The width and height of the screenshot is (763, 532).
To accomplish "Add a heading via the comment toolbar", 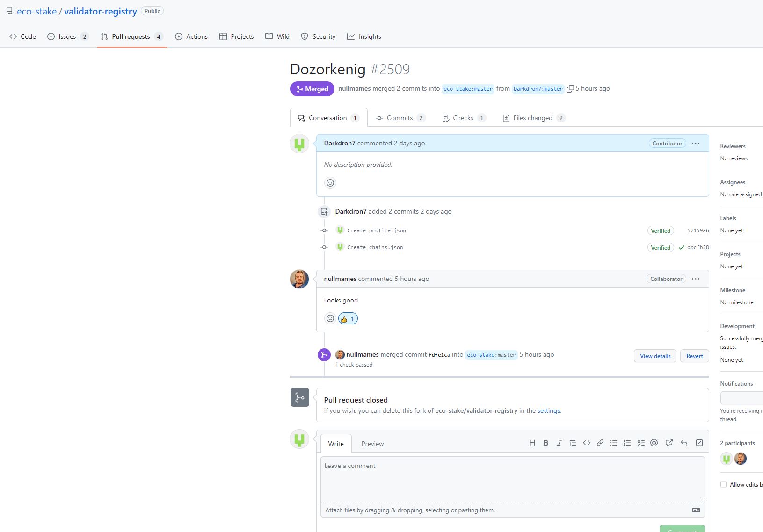I will (x=532, y=443).
